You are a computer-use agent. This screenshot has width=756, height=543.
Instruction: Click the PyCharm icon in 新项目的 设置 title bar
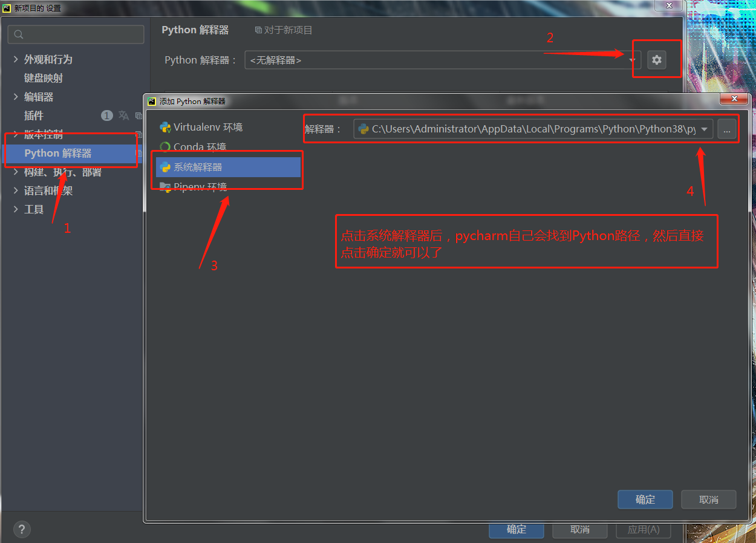click(x=7, y=8)
